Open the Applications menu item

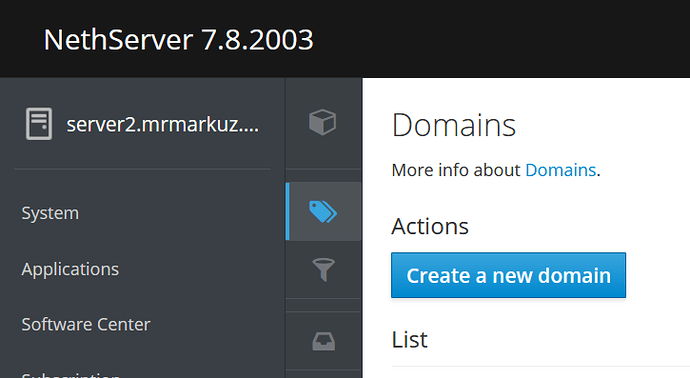click(x=70, y=269)
